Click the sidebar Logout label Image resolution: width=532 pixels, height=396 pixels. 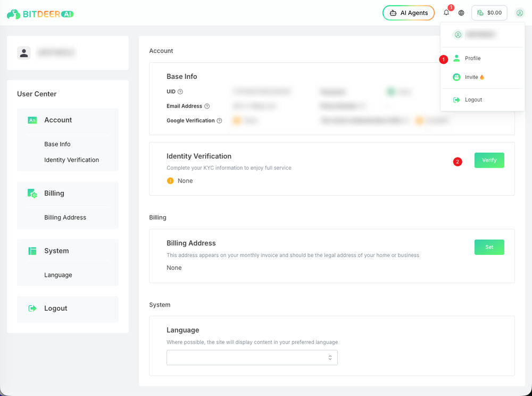[x=56, y=309]
